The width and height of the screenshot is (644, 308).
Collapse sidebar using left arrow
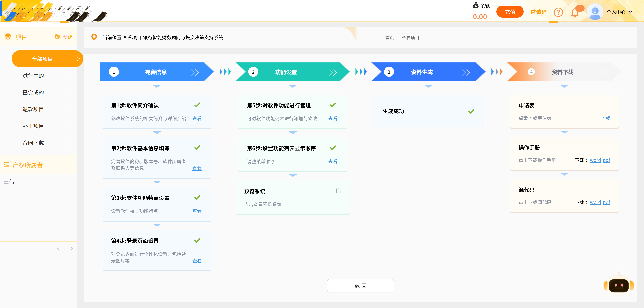click(58, 249)
